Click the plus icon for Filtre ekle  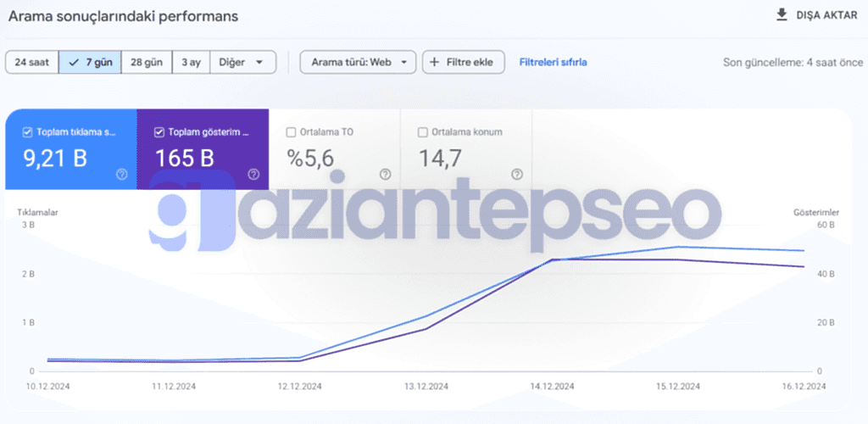(435, 62)
